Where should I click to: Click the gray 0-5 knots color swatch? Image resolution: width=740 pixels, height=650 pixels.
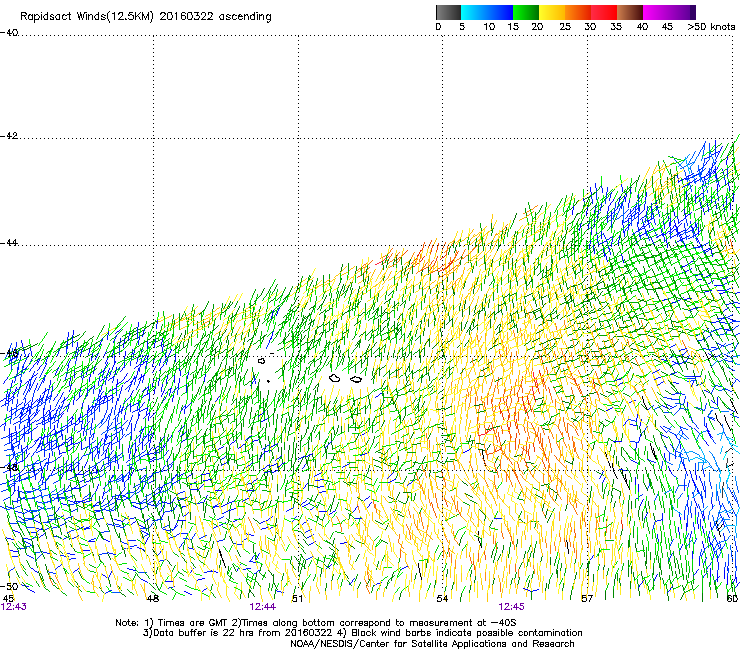(448, 12)
